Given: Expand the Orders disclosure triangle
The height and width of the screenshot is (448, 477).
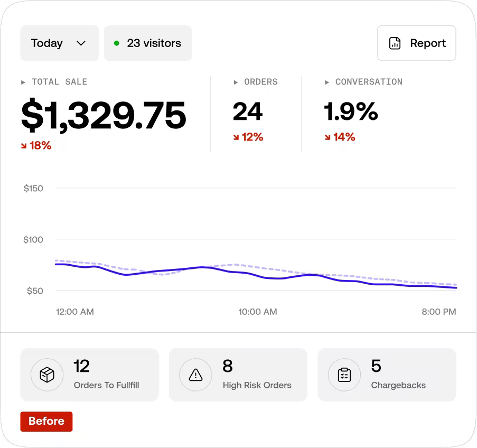Looking at the screenshot, I should click(x=236, y=82).
